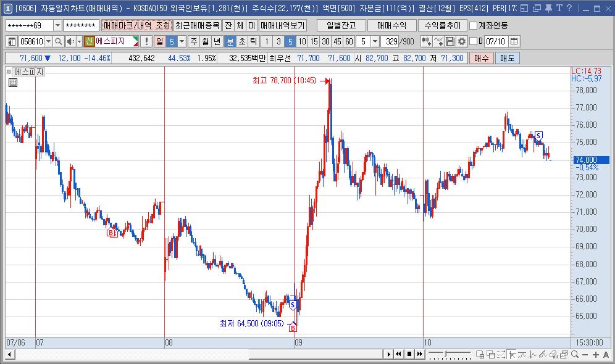The height and width of the screenshot is (364, 615).
Task: Open 수익률추이 return trend
Action: (x=443, y=25)
